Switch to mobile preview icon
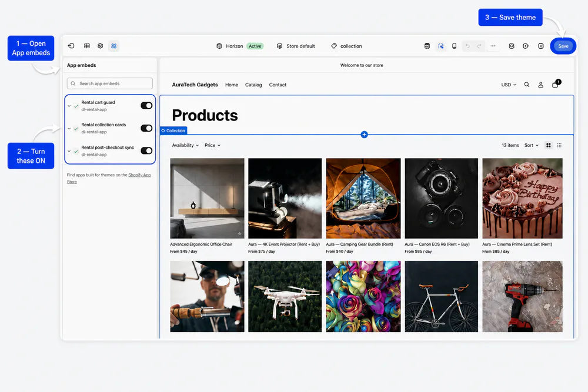Image resolution: width=588 pixels, height=392 pixels. 454,46
